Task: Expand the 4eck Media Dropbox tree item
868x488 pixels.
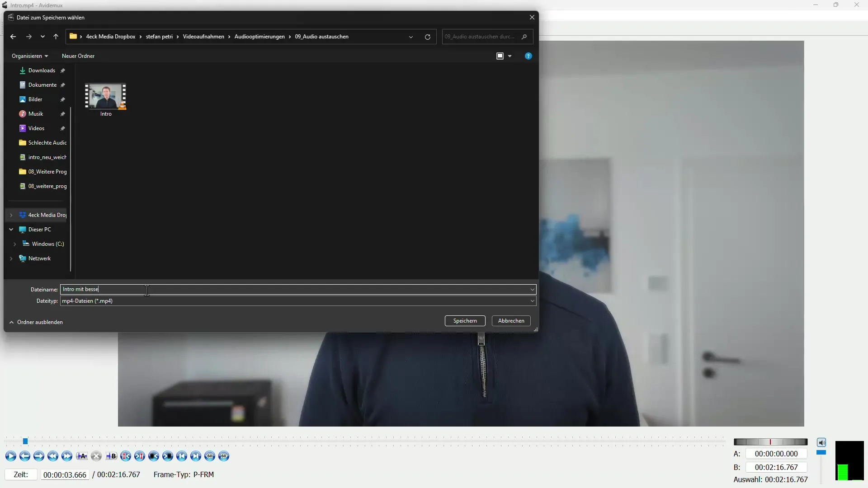Action: (11, 215)
